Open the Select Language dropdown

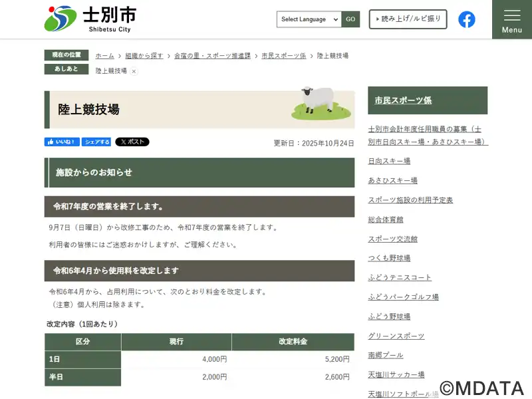coord(309,19)
